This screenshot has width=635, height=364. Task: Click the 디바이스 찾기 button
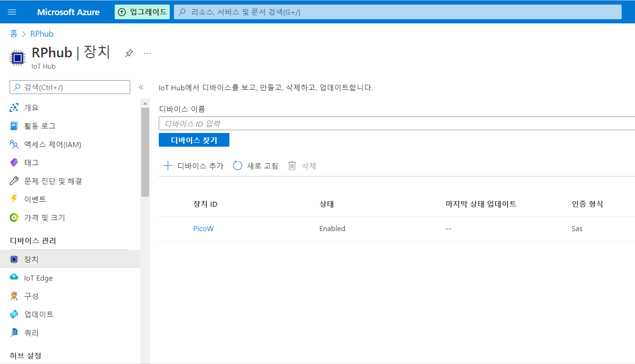pyautogui.click(x=194, y=140)
